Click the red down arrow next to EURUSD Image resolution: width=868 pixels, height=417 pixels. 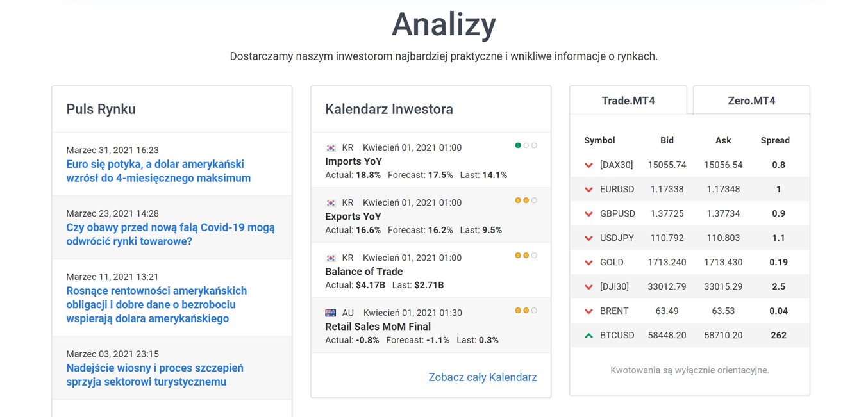click(588, 190)
